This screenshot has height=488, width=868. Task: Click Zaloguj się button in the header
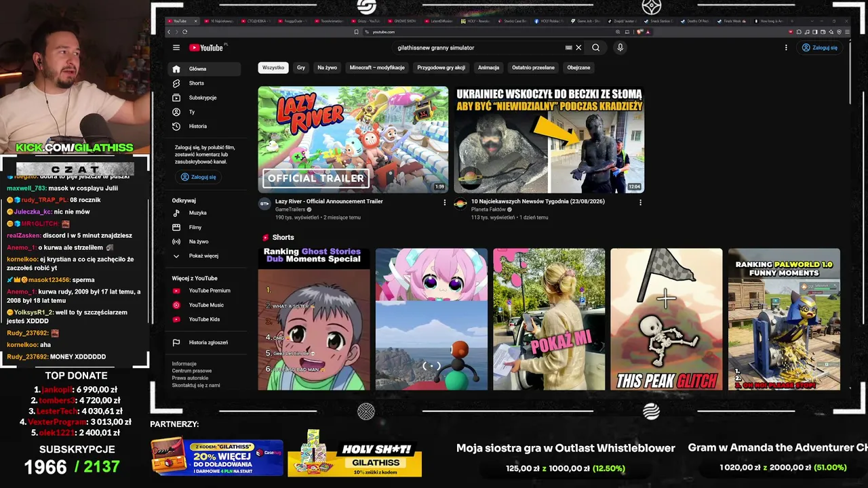(820, 47)
